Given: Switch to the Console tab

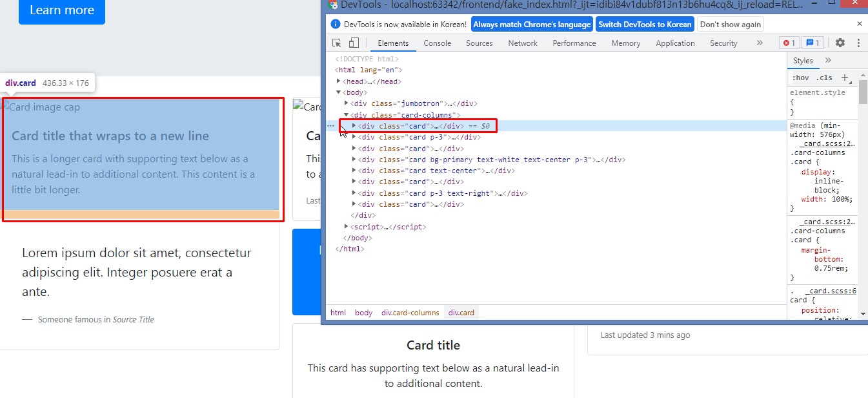Looking at the screenshot, I should (x=438, y=43).
